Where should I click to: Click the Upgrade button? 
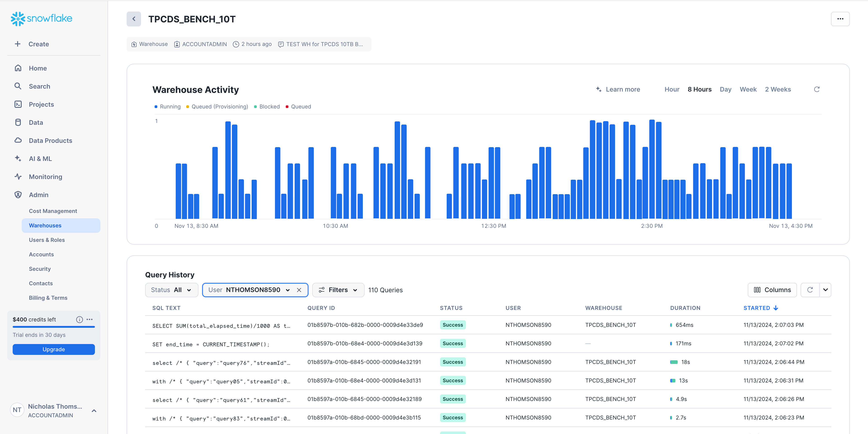click(54, 349)
